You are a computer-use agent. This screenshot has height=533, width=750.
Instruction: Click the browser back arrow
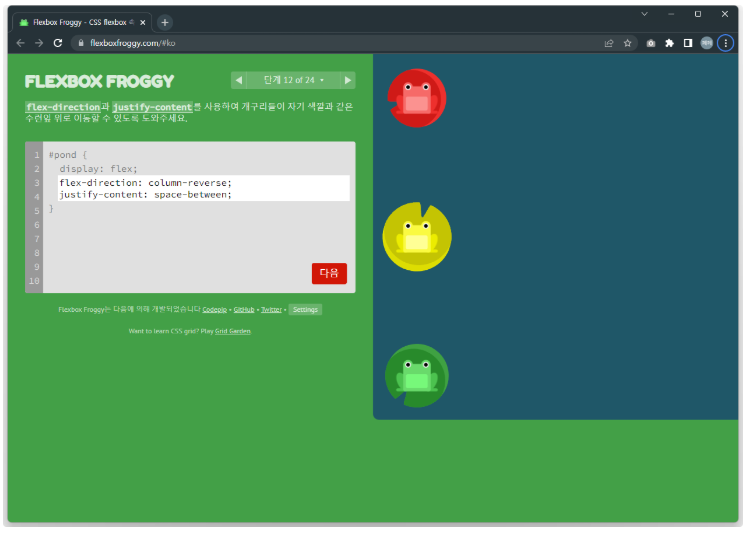21,43
